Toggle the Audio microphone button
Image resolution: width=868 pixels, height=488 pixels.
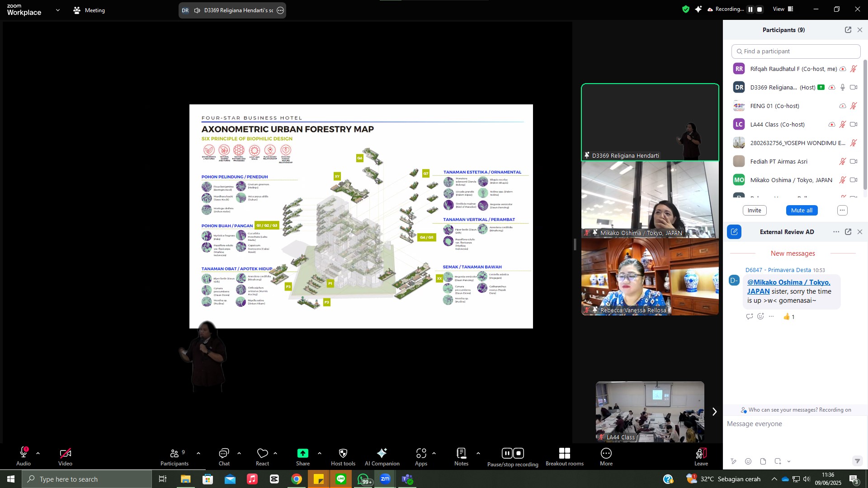pos(24,456)
